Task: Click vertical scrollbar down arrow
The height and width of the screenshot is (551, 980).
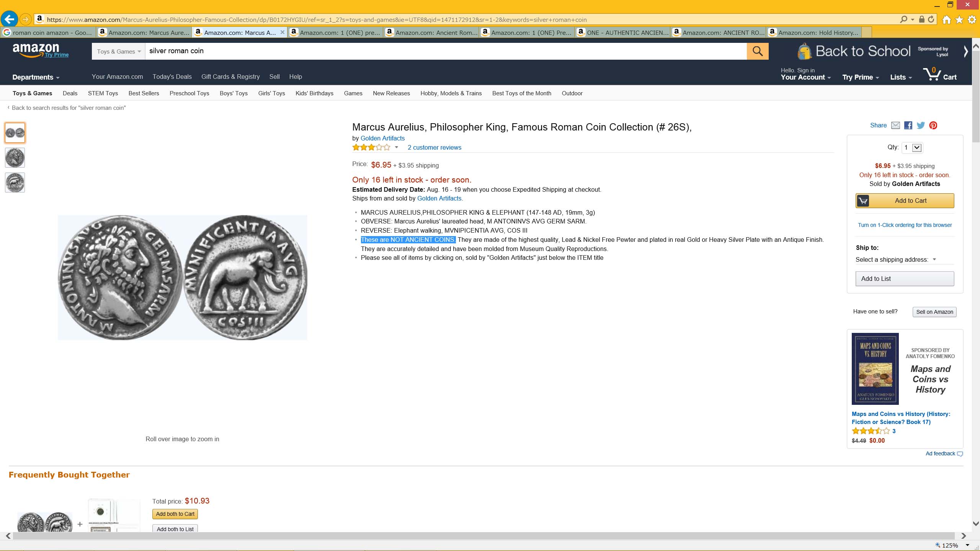Action: point(976,523)
